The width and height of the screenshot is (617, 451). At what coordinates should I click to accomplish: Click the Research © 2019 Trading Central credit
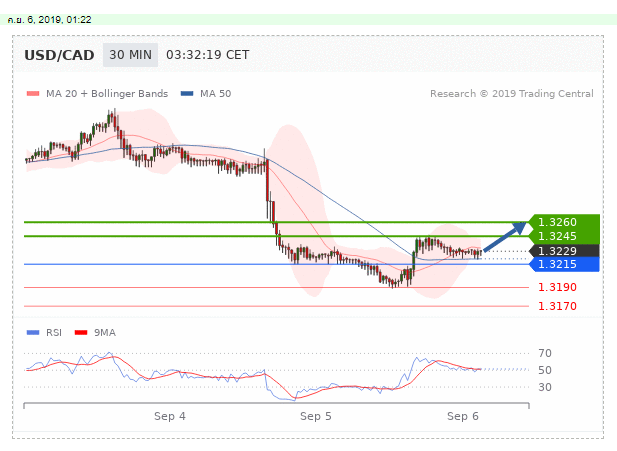pos(512,94)
